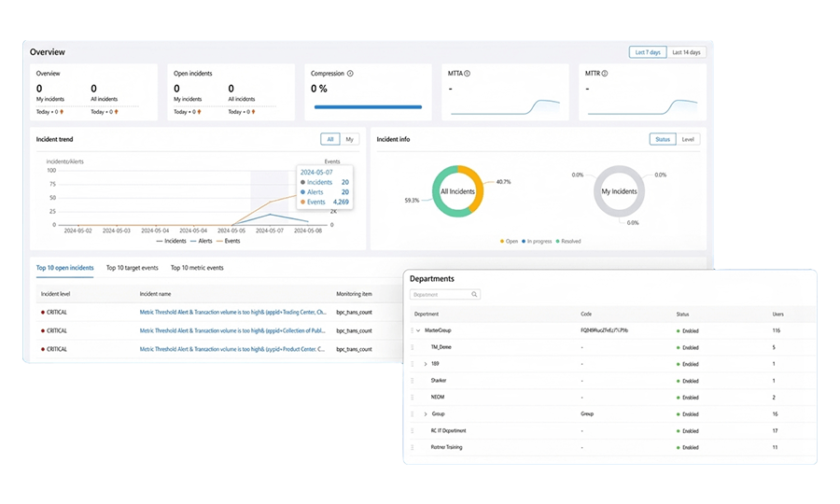Click the Status column header in Departments
840x504 pixels.
[682, 315]
